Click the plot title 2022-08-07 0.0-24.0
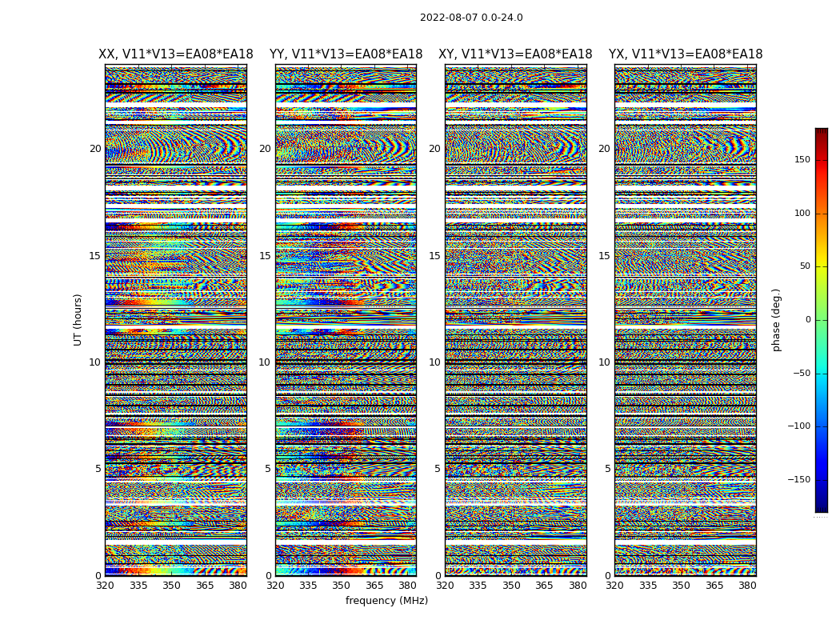This screenshot has height=640, width=840. click(471, 18)
